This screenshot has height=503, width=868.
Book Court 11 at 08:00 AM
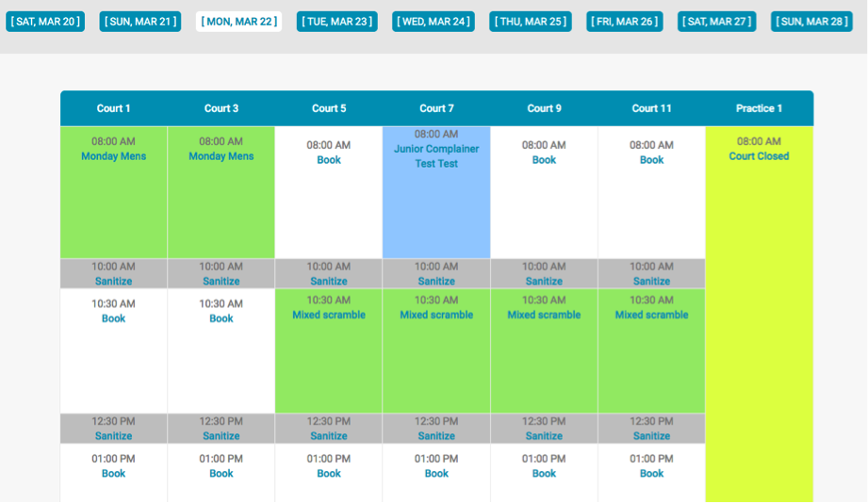pos(651,160)
